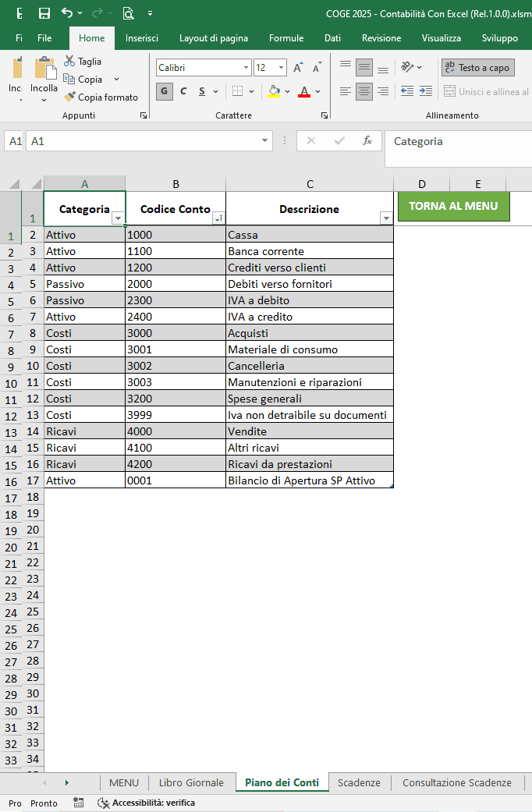
Task: Go to the Revisione tab
Action: (381, 37)
